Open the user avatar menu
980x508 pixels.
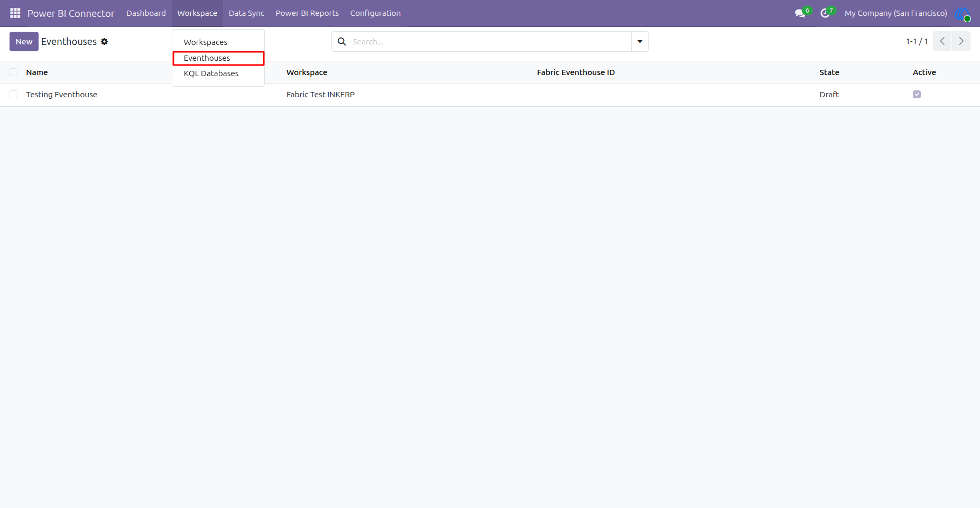pos(963,13)
